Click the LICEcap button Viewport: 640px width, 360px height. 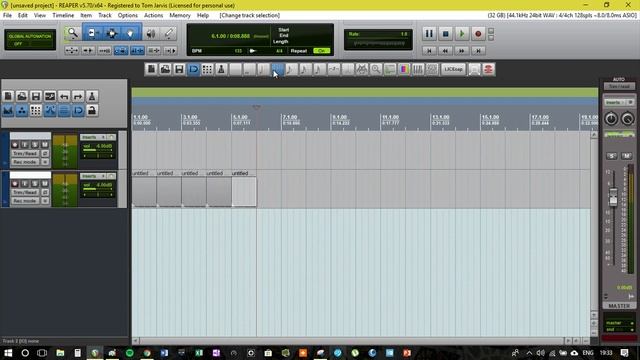click(x=453, y=69)
